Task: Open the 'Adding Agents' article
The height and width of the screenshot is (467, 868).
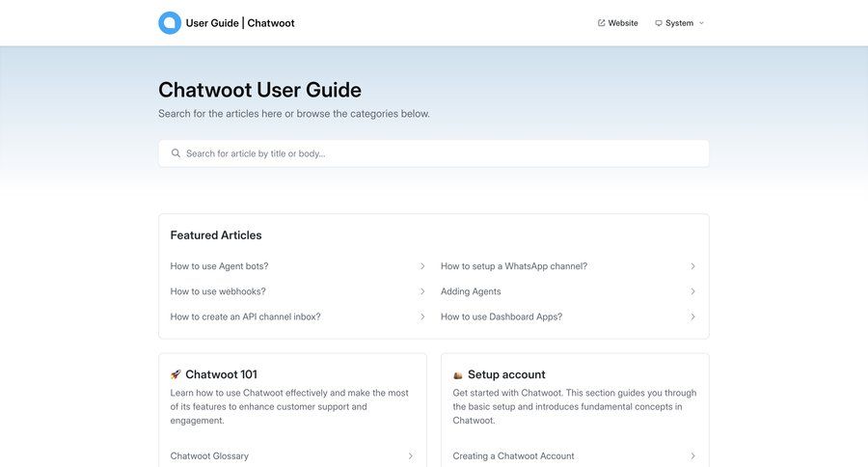Action: pyautogui.click(x=471, y=291)
